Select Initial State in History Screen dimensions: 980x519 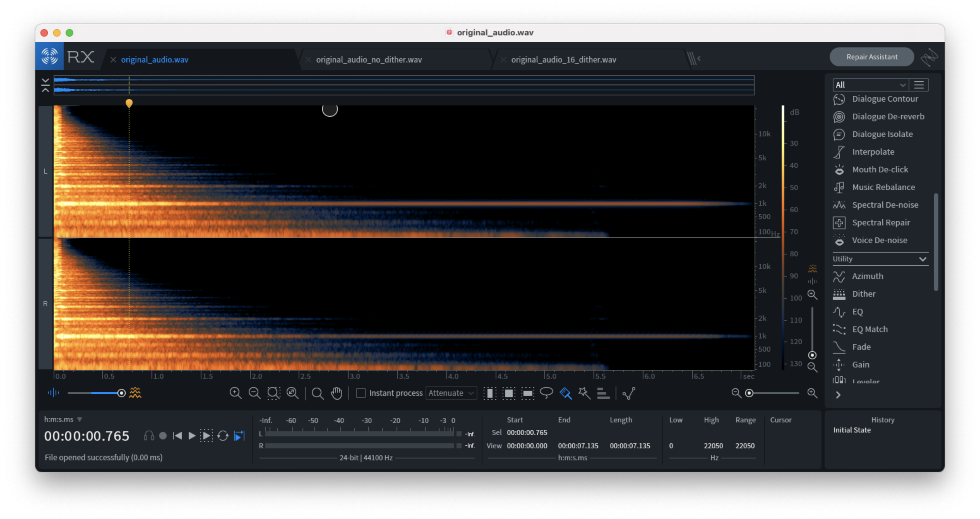click(x=852, y=430)
